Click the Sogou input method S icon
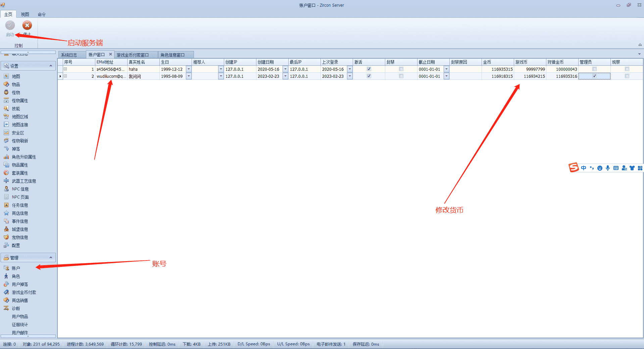The height and width of the screenshot is (349, 644). [574, 167]
